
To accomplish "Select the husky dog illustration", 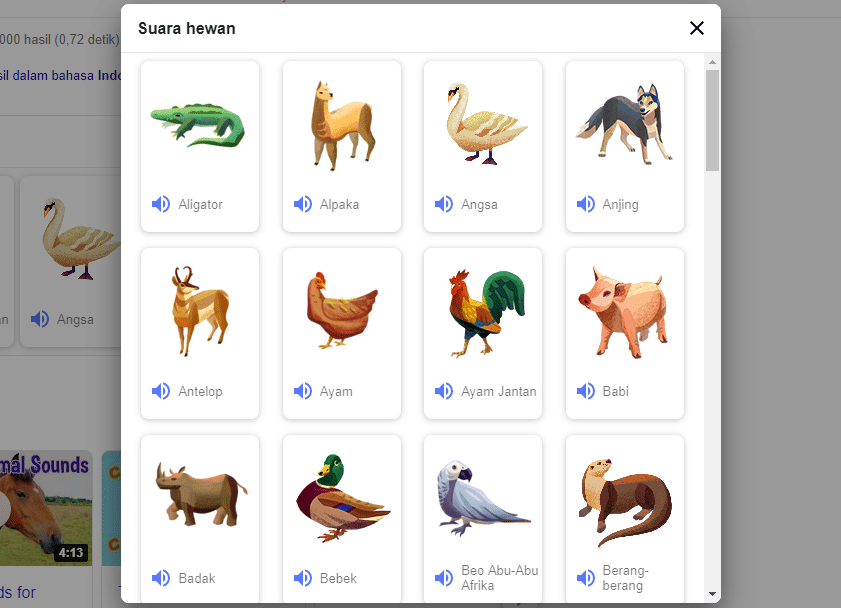I will [624, 124].
